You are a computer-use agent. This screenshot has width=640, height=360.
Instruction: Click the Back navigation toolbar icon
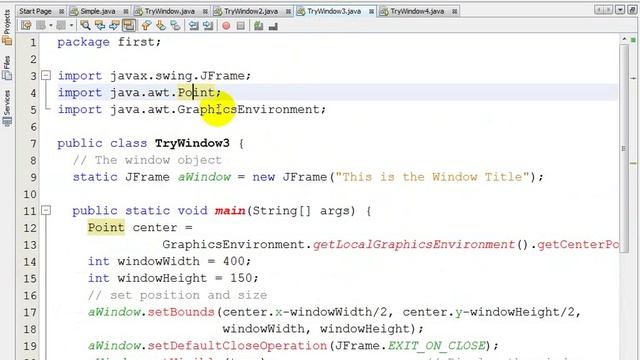tap(41, 26)
